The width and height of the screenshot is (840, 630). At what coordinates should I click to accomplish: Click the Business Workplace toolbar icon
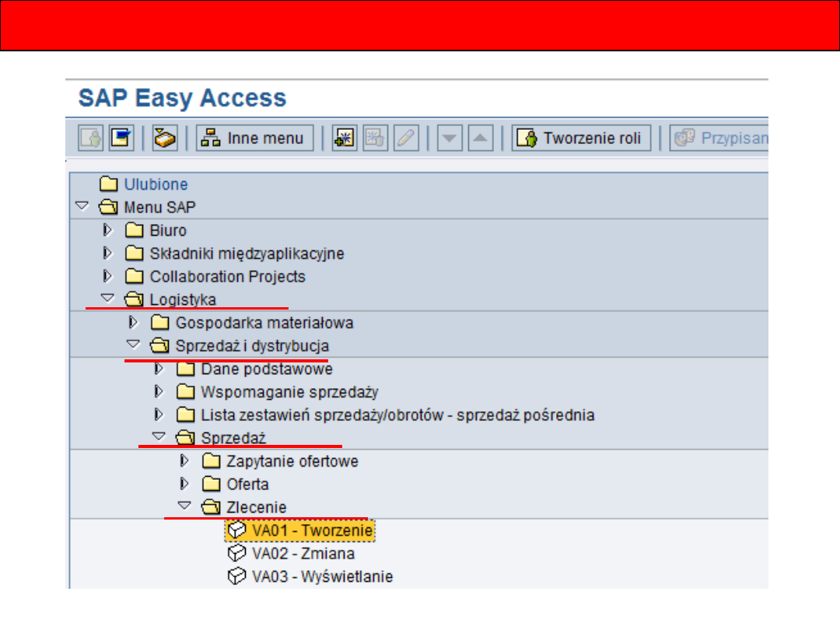coord(164,138)
